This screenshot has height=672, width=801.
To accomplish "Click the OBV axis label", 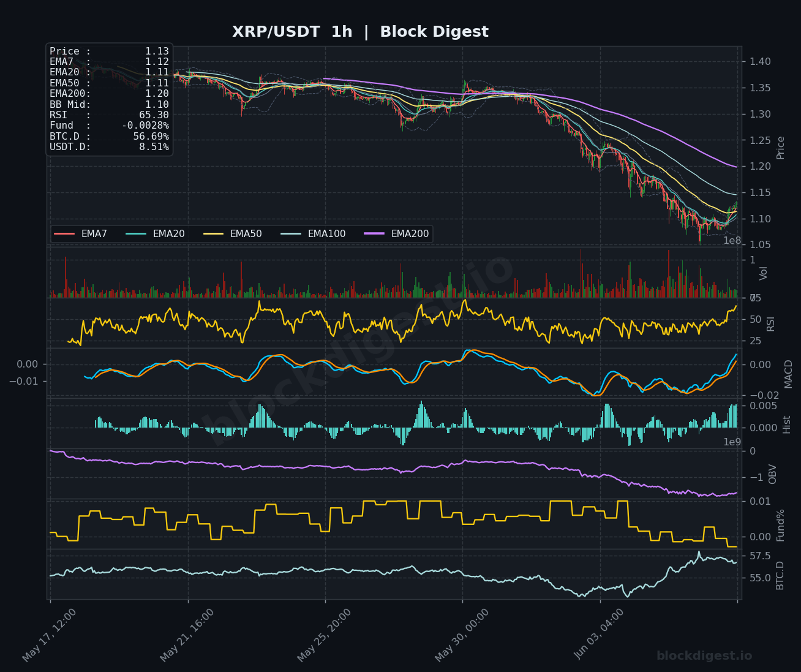I will [x=772, y=474].
